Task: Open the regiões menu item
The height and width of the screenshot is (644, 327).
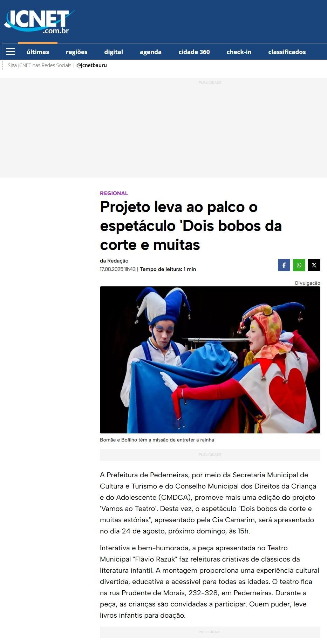Action: tap(77, 52)
